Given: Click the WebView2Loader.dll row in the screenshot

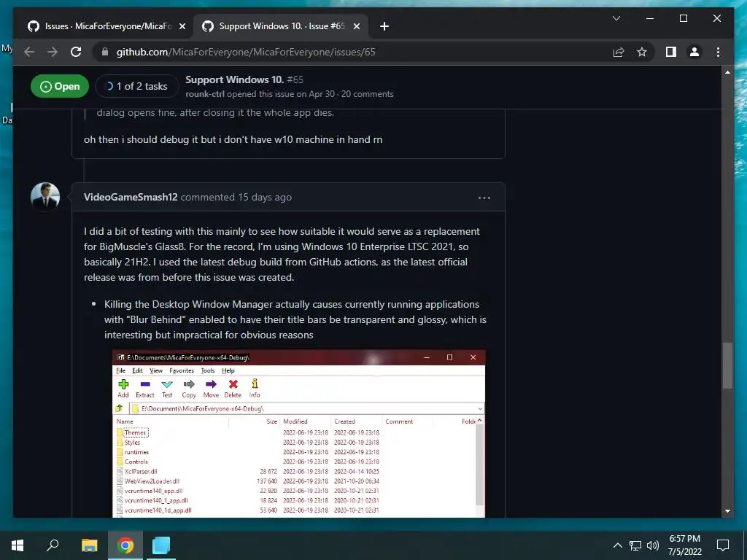Looking at the screenshot, I should tap(295, 481).
